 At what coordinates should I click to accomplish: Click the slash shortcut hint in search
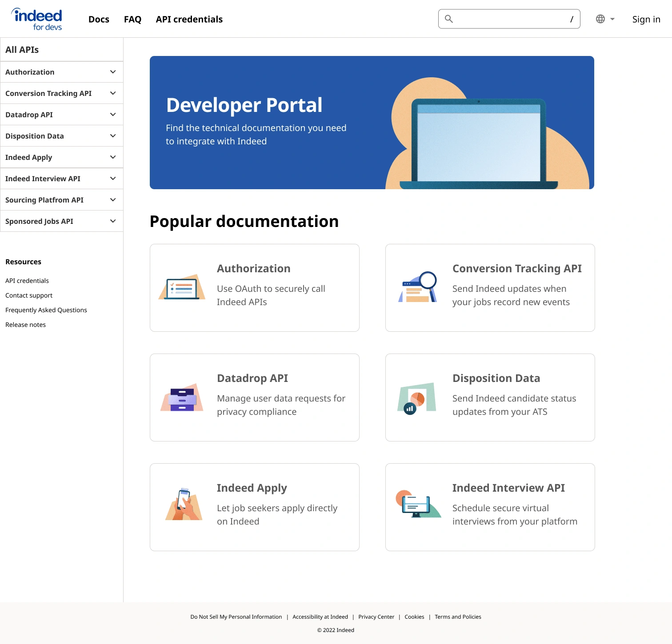(572, 19)
